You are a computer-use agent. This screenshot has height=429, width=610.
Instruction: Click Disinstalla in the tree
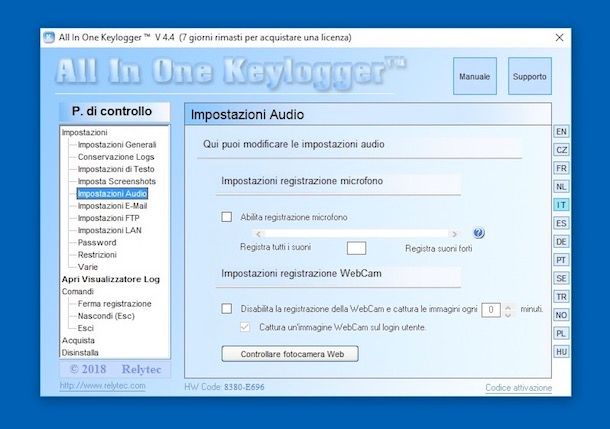(80, 353)
